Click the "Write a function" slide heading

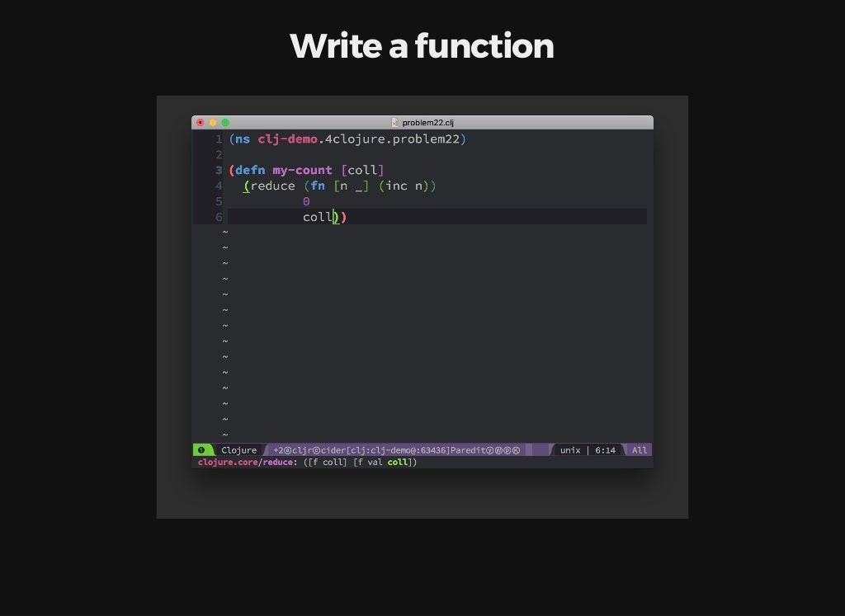pyautogui.click(x=422, y=46)
